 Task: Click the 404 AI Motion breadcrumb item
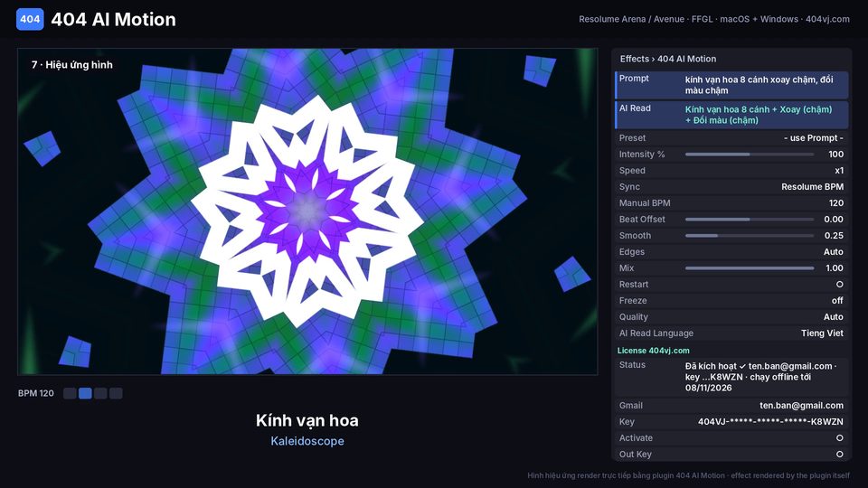(x=686, y=59)
